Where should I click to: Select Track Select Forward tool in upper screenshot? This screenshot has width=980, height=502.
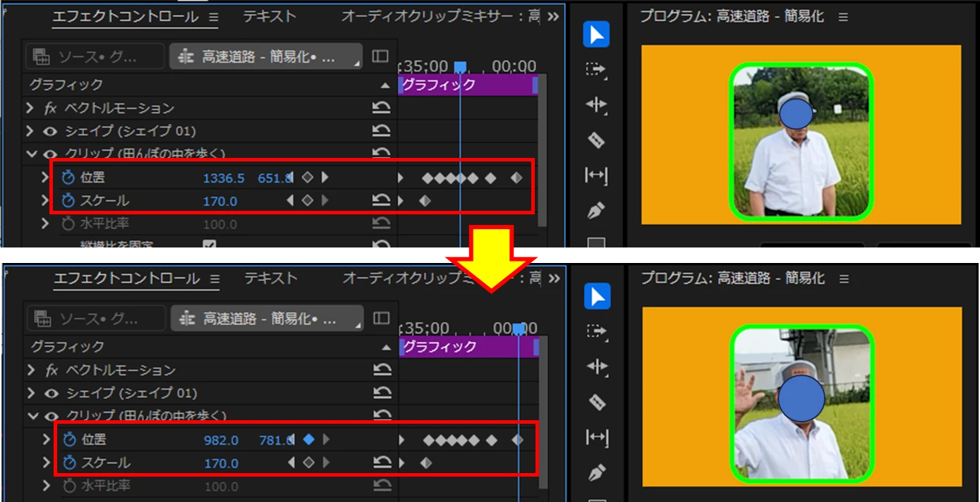click(596, 70)
